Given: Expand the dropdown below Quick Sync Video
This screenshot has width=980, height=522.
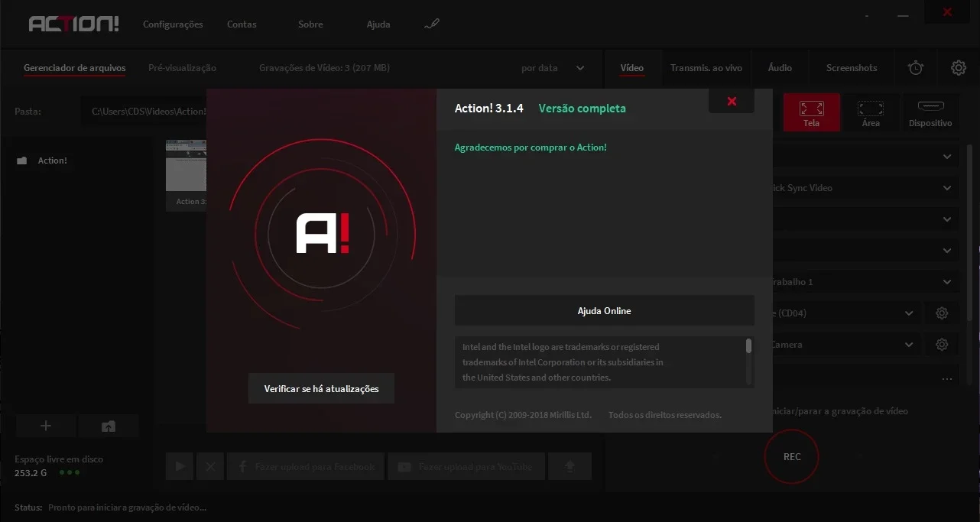Looking at the screenshot, I should [947, 219].
